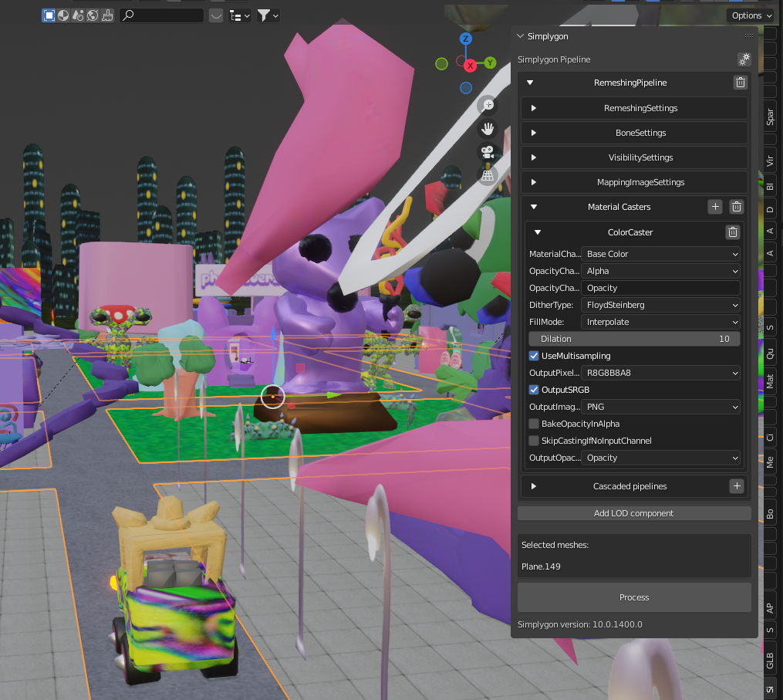The width and height of the screenshot is (783, 700).
Task: Open the DitherType FloydSteinberg dropdown
Action: coord(660,305)
